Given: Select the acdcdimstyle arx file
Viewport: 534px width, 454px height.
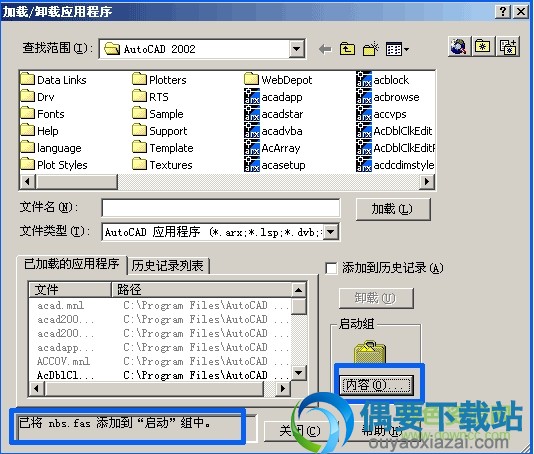Looking at the screenshot, I should click(x=395, y=165).
